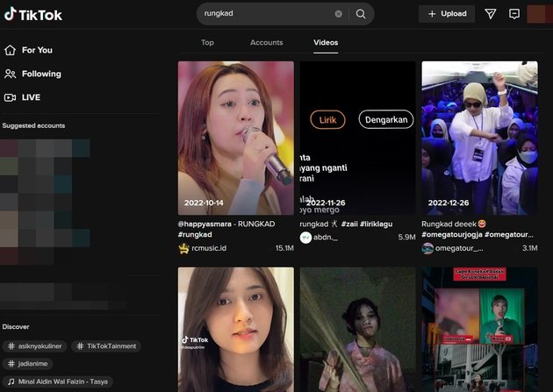
Task: Open video dated 2022-10-14
Action: (x=235, y=138)
